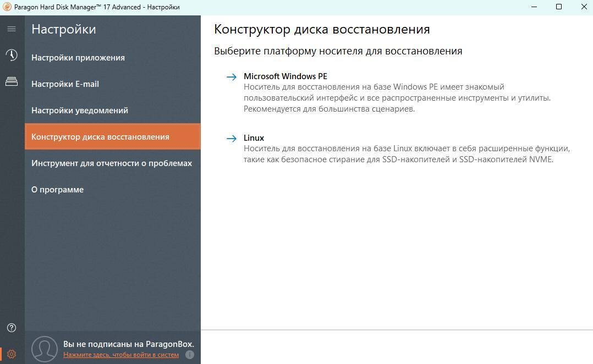The image size is (593, 364).
Task: Open Настройки уведомлений
Action: pos(113,111)
